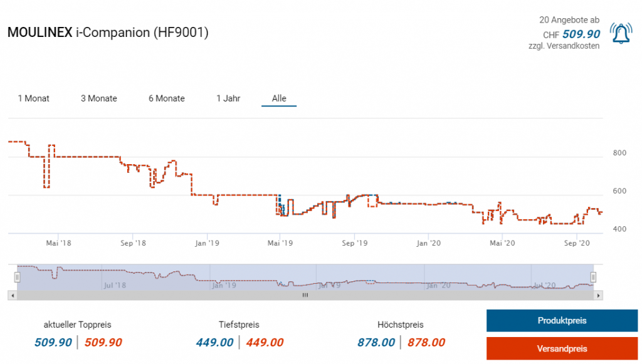The image size is (642, 364).
Task: Click the Höchstpreis 878.00 product value
Action: (376, 343)
